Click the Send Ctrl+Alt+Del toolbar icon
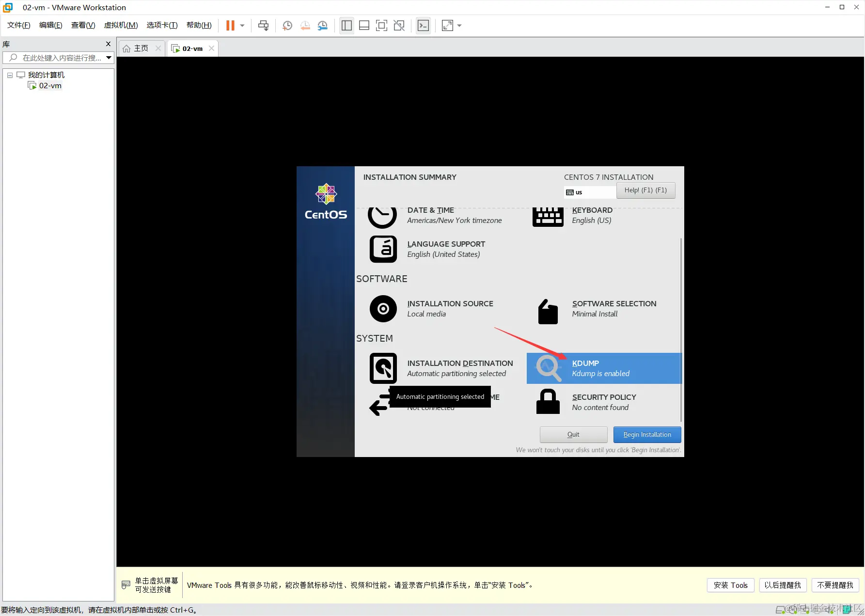The width and height of the screenshot is (865, 616). [263, 26]
